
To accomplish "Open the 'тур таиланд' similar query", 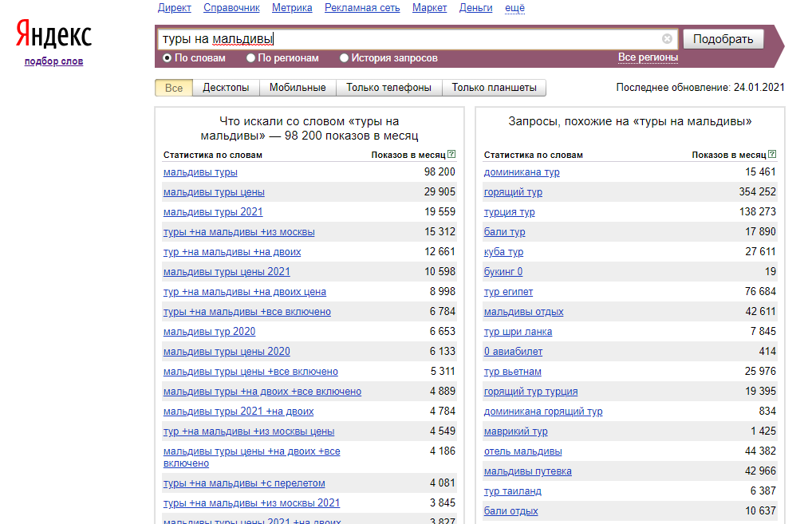I will [x=512, y=491].
